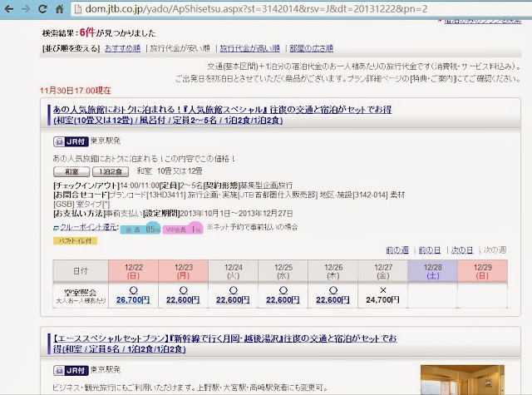Viewport: 532px width, 395px height.
Task: Sort results by おすすめ順
Action: [122, 48]
